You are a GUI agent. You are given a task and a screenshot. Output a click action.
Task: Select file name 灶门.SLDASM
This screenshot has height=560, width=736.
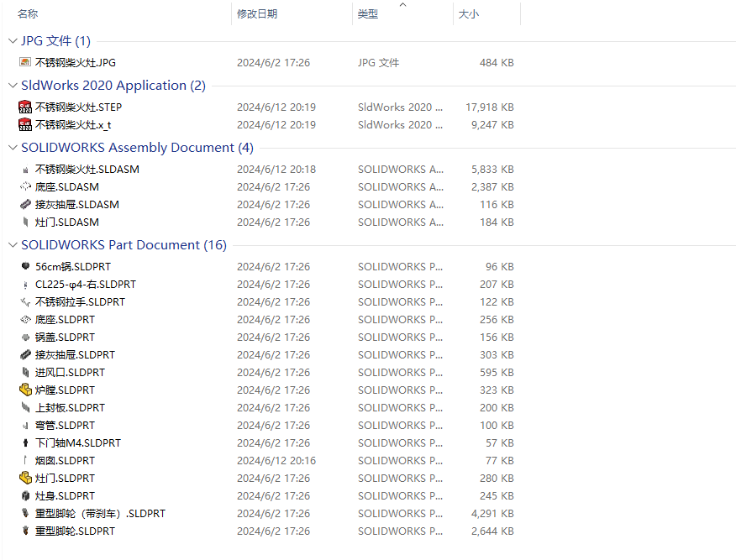point(66,222)
